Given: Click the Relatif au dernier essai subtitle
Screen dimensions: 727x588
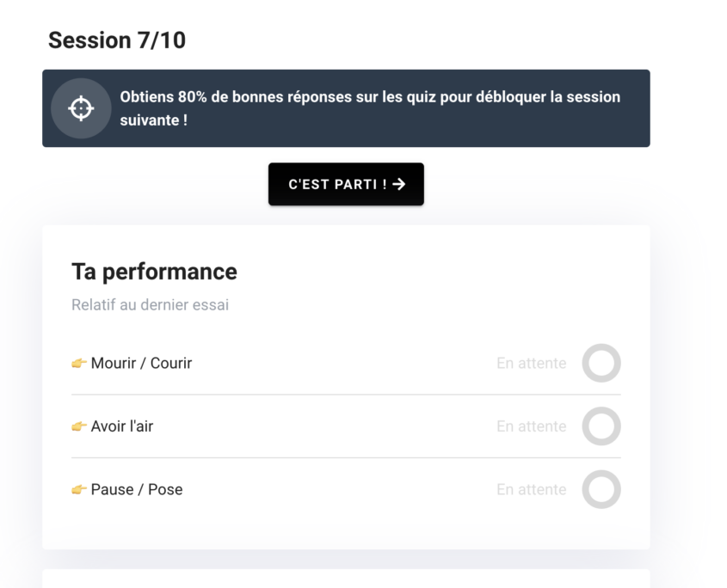Looking at the screenshot, I should pyautogui.click(x=150, y=305).
